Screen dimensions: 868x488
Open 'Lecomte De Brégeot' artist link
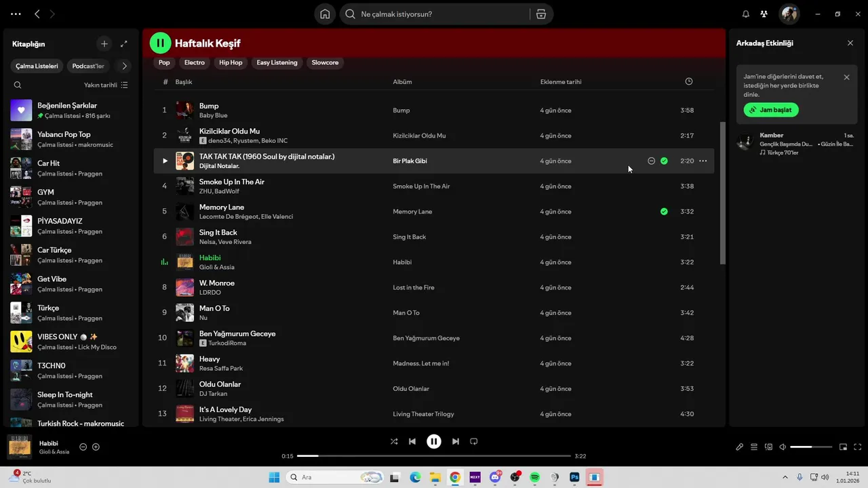[x=229, y=217]
